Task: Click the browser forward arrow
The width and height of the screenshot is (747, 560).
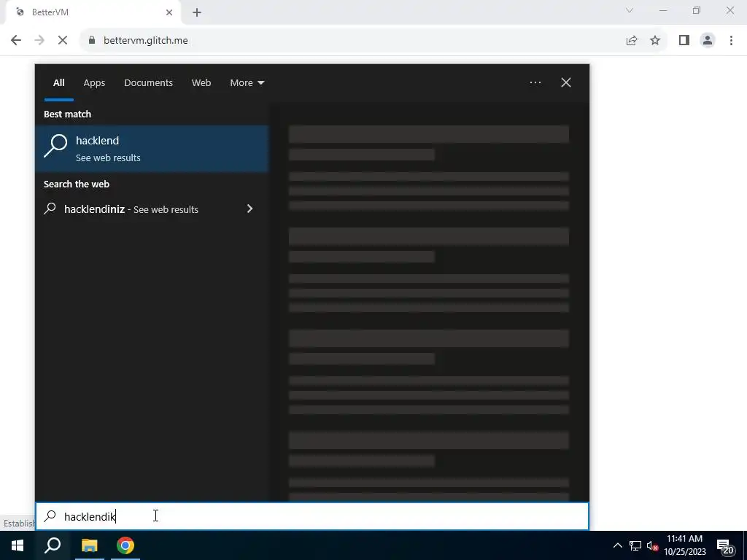Action: pyautogui.click(x=39, y=41)
